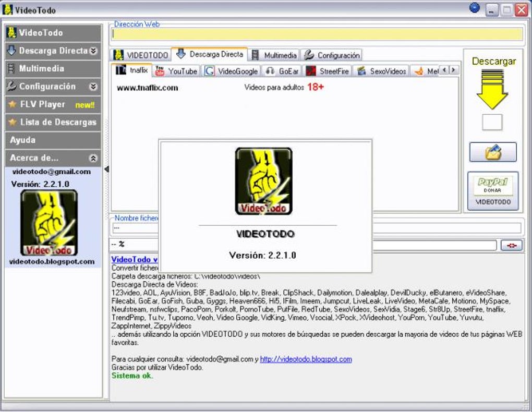Open Lista de Descargas in sidebar
532x412 pixels.
click(x=53, y=122)
